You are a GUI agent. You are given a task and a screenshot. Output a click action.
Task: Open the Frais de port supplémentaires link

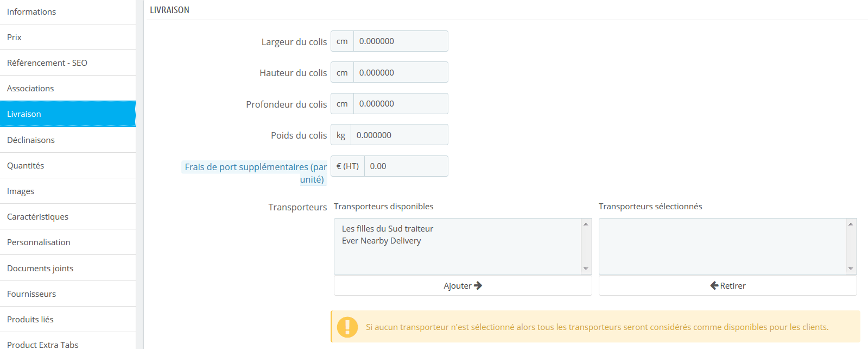[255, 166]
